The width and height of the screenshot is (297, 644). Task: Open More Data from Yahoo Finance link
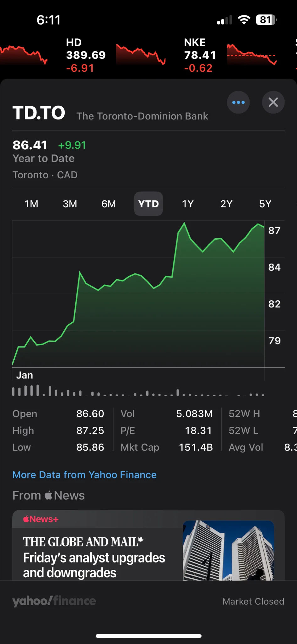click(84, 475)
